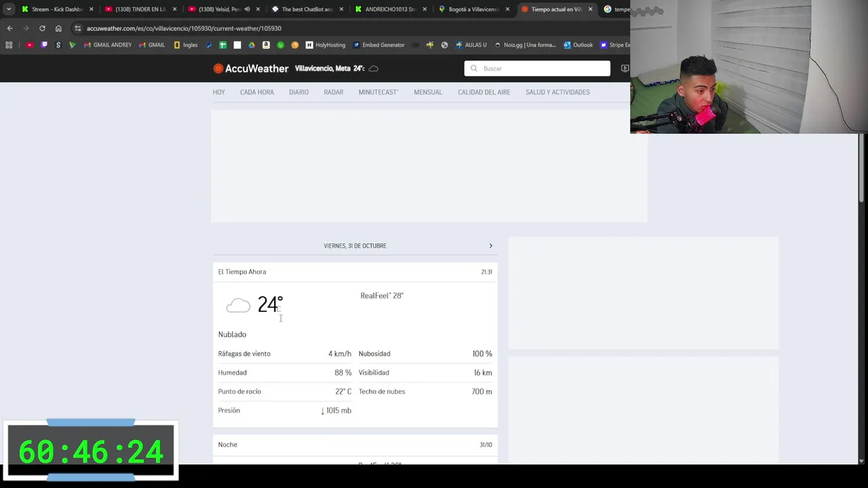
Task: Click the Techo de nubes 700 m value
Action: coord(482,392)
